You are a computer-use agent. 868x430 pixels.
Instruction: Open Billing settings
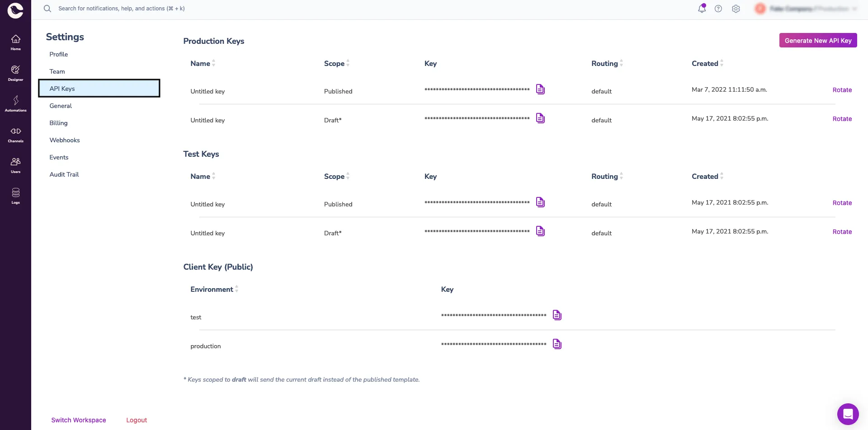pos(58,123)
